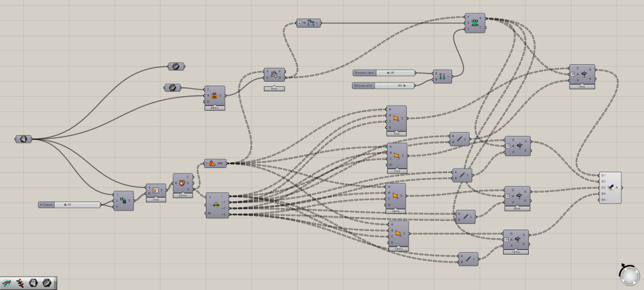Viewport: 644px width, 290px height.
Task: Select the top component with V, S, T inputs
Action: 475,23
